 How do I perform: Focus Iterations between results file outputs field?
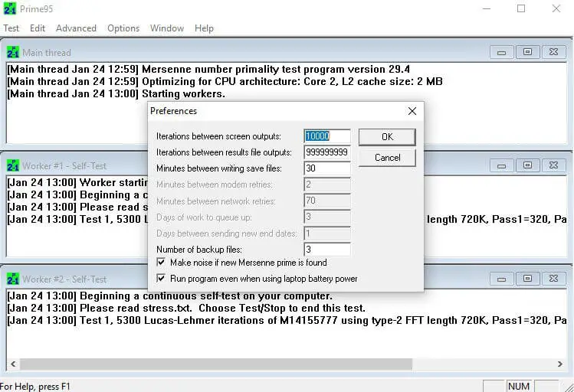pyautogui.click(x=327, y=152)
